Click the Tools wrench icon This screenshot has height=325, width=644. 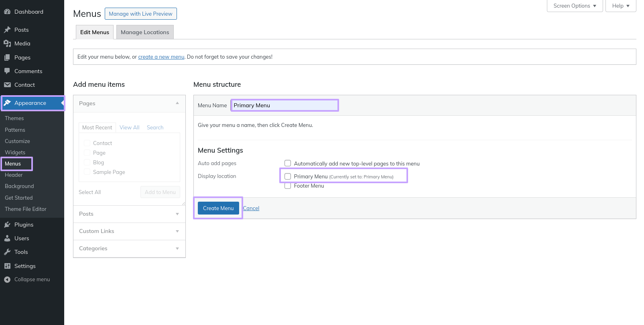pyautogui.click(x=7, y=252)
